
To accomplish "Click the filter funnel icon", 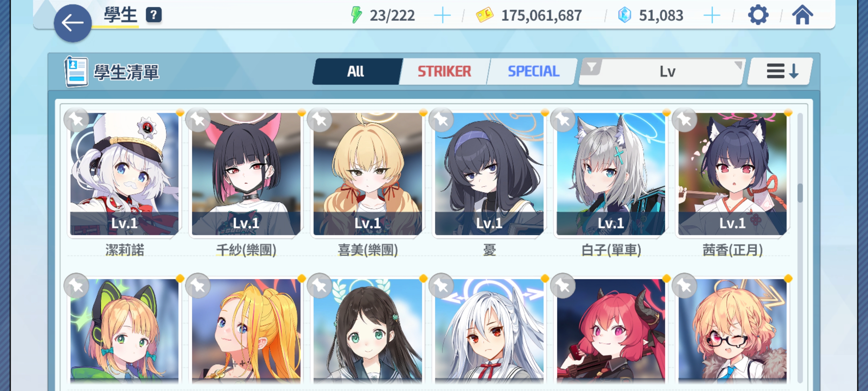I will point(591,67).
